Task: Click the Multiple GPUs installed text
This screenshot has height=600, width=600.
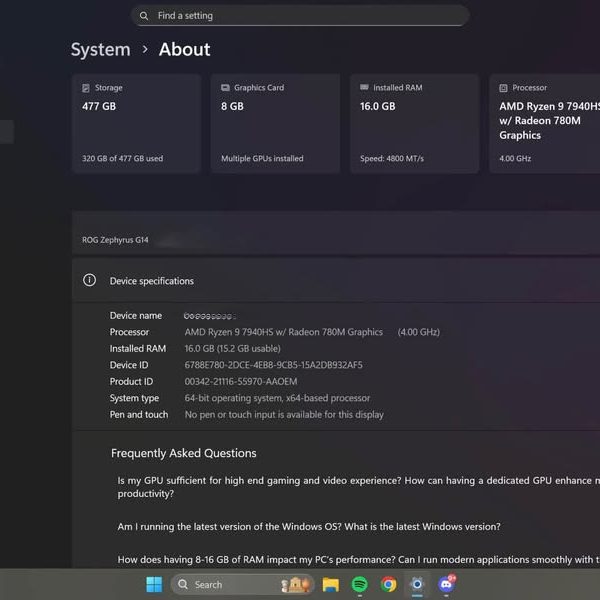Action: 262,158
